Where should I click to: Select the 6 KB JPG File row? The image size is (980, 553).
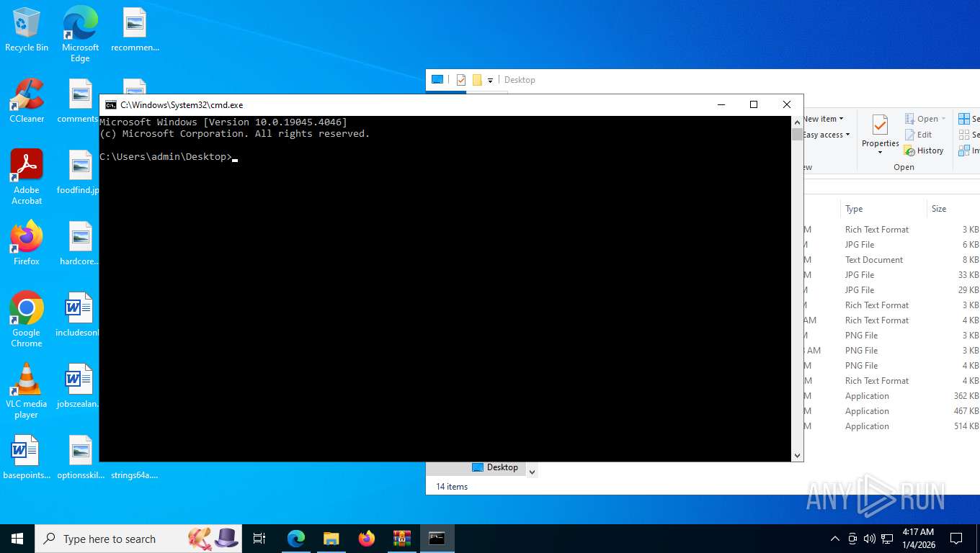pos(892,245)
